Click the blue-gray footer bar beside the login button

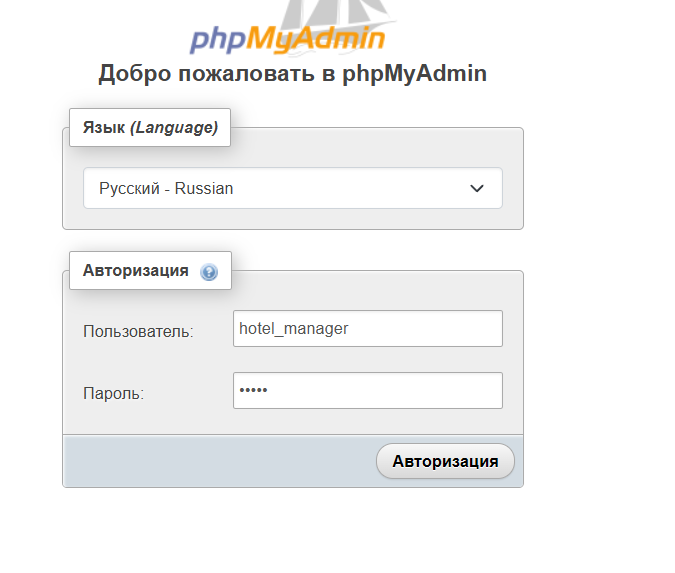pyautogui.click(x=220, y=461)
